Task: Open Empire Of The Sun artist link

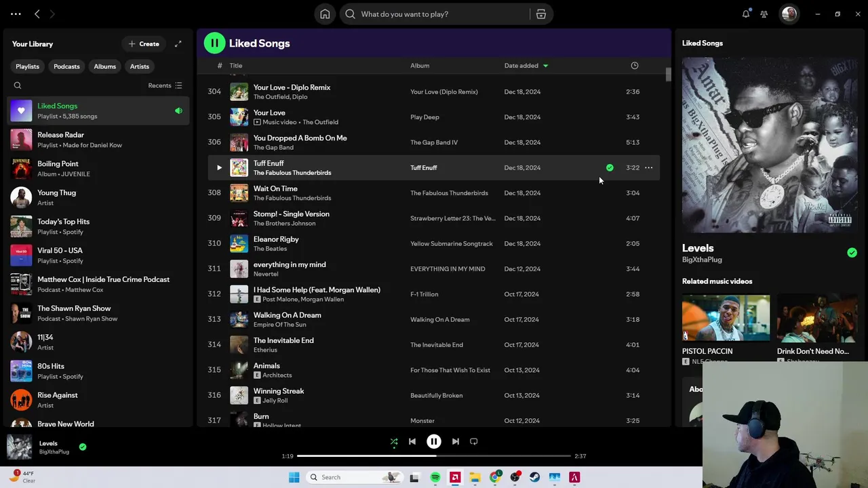Action: tap(279, 325)
